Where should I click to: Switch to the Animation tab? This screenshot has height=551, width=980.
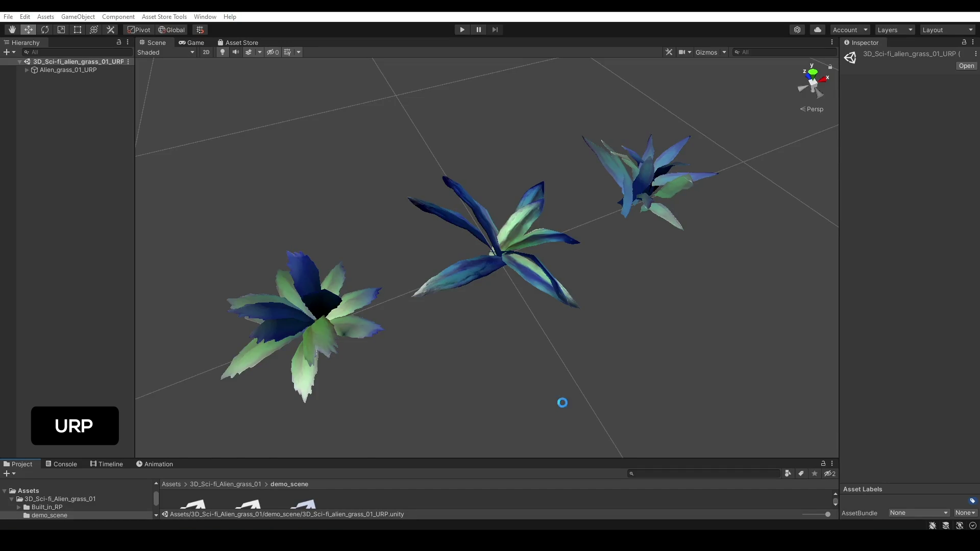tap(155, 464)
